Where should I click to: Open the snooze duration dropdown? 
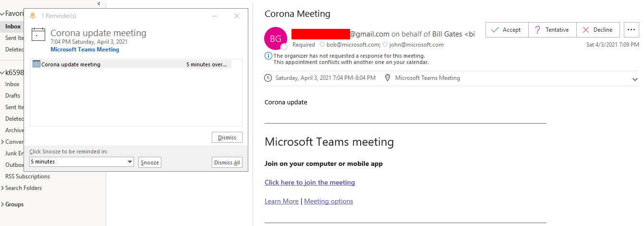click(x=130, y=162)
